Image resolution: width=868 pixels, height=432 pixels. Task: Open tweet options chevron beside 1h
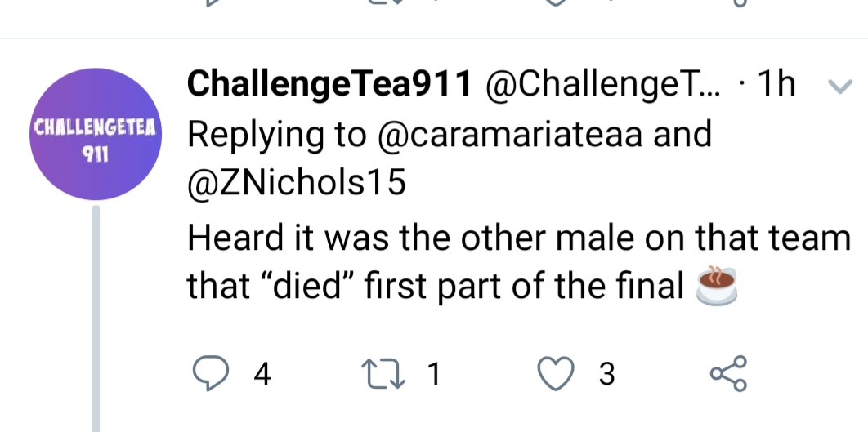839,87
